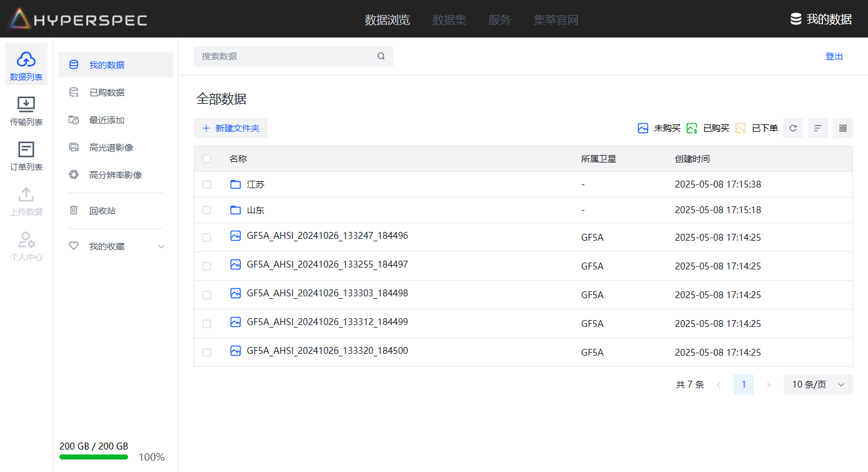Image resolution: width=868 pixels, height=472 pixels.
Task: Go to the 数据集 top menu
Action: [x=449, y=20]
